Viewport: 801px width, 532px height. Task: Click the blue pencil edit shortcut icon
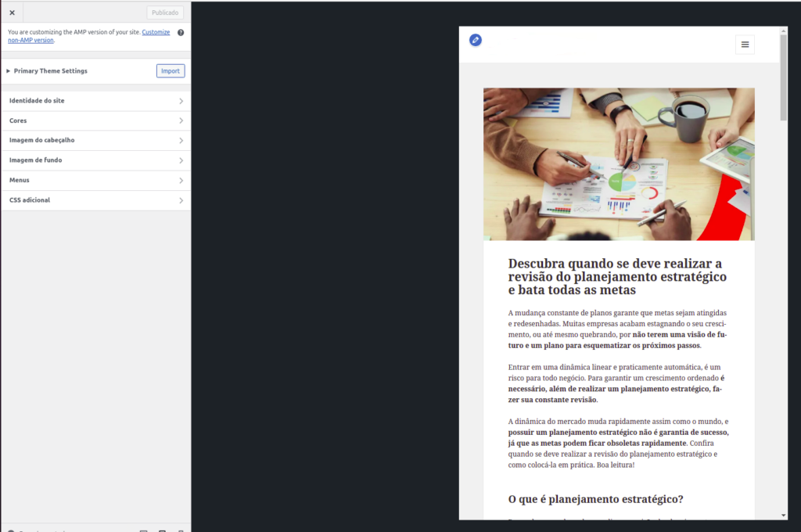tap(476, 40)
